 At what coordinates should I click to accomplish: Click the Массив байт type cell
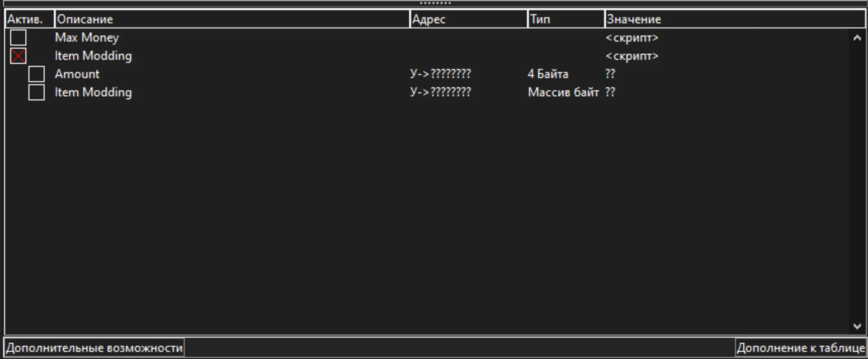tap(563, 92)
